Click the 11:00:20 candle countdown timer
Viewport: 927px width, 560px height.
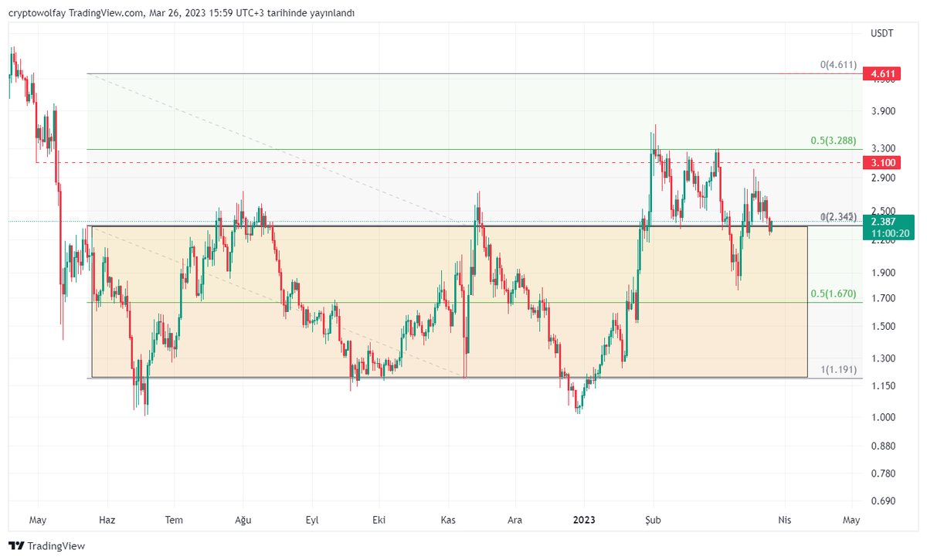pos(890,232)
